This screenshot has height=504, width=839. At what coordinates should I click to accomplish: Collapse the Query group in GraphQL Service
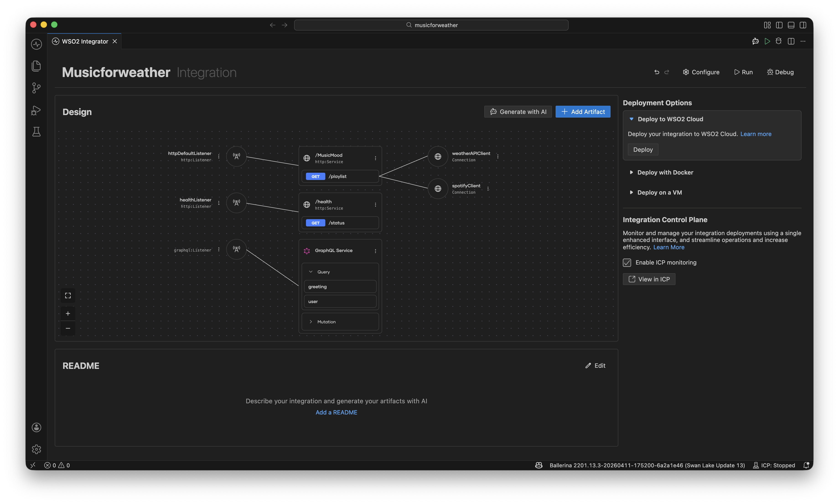click(311, 272)
